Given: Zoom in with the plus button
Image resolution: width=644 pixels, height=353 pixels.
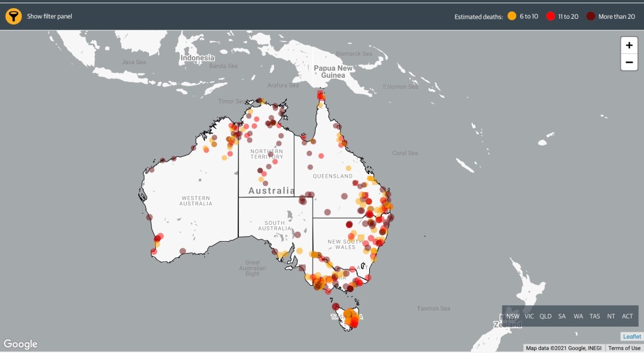Looking at the screenshot, I should pos(629,46).
